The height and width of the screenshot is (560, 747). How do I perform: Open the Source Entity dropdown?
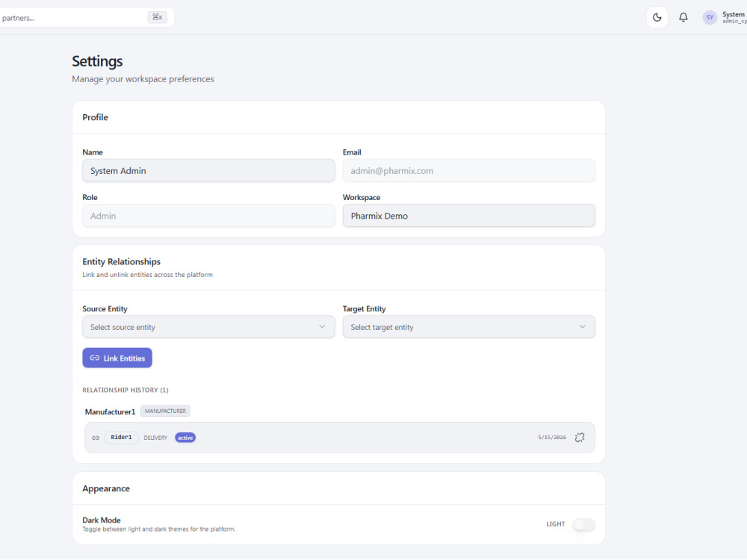(x=208, y=327)
